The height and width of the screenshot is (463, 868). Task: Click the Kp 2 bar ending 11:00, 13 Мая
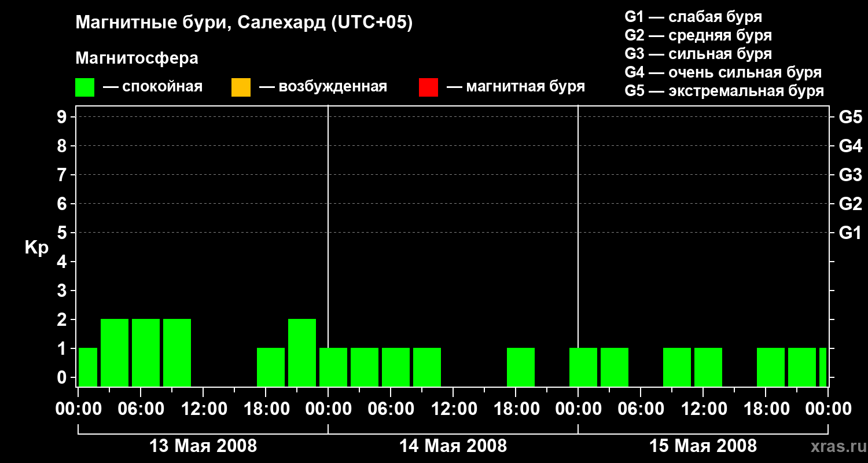click(177, 352)
